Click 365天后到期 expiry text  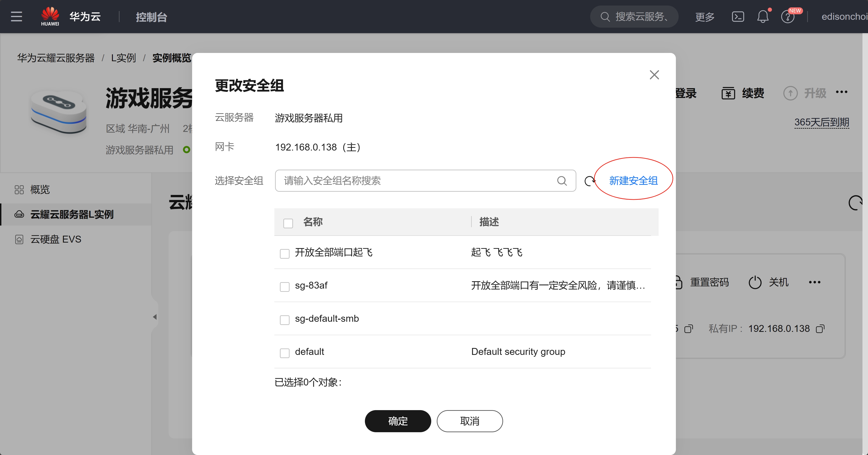(821, 122)
